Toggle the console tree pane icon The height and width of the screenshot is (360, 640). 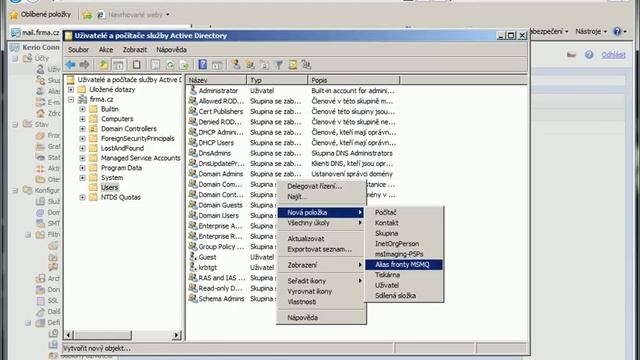(118, 64)
